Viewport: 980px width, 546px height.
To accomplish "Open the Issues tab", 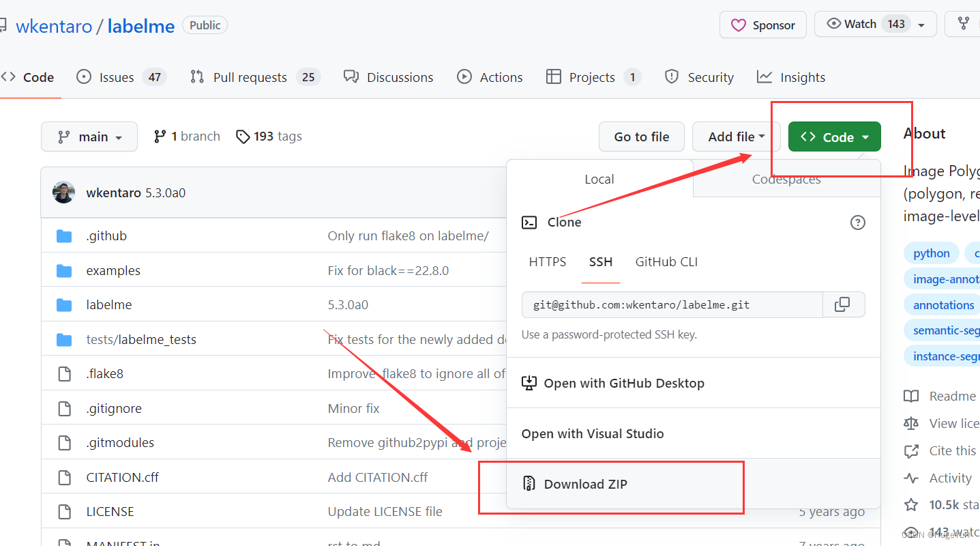I will pos(121,77).
